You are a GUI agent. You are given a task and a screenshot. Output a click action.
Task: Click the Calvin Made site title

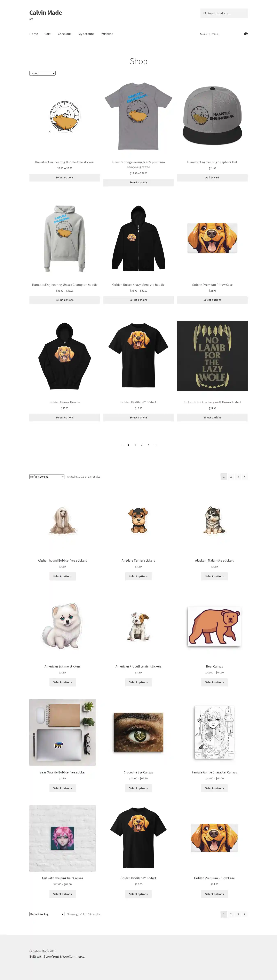[46, 13]
